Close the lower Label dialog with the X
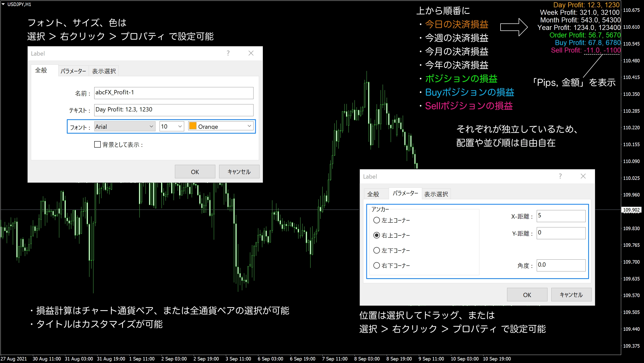644x363 pixels. tap(583, 176)
